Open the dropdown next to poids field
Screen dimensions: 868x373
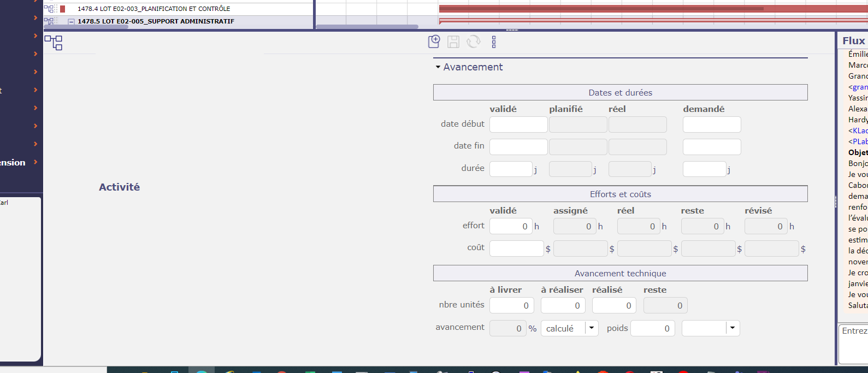click(733, 328)
